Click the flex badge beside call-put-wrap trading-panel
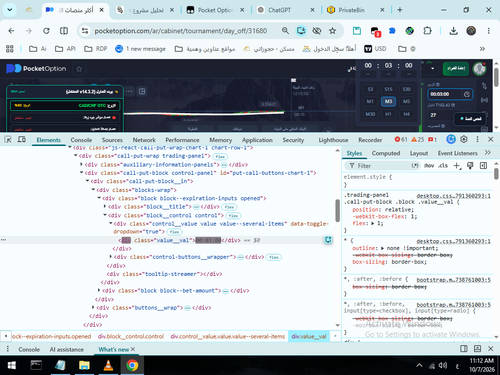The height and width of the screenshot is (375, 500). pyautogui.click(x=220, y=157)
